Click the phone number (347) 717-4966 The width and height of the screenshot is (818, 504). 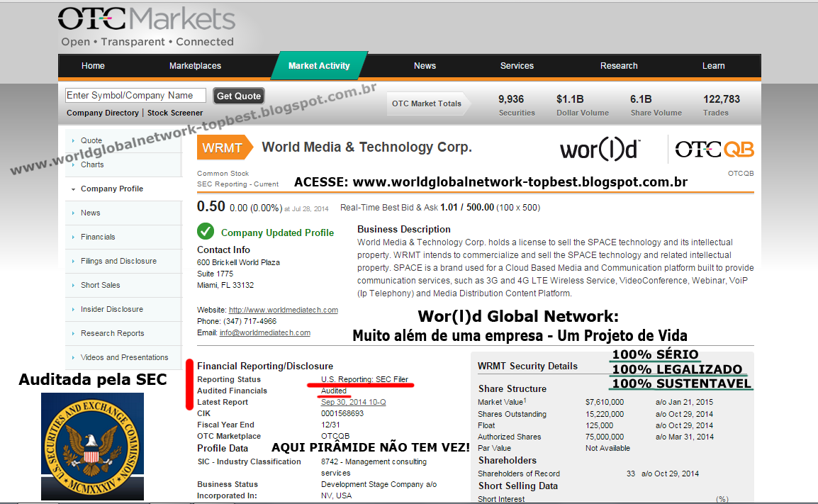point(250,321)
